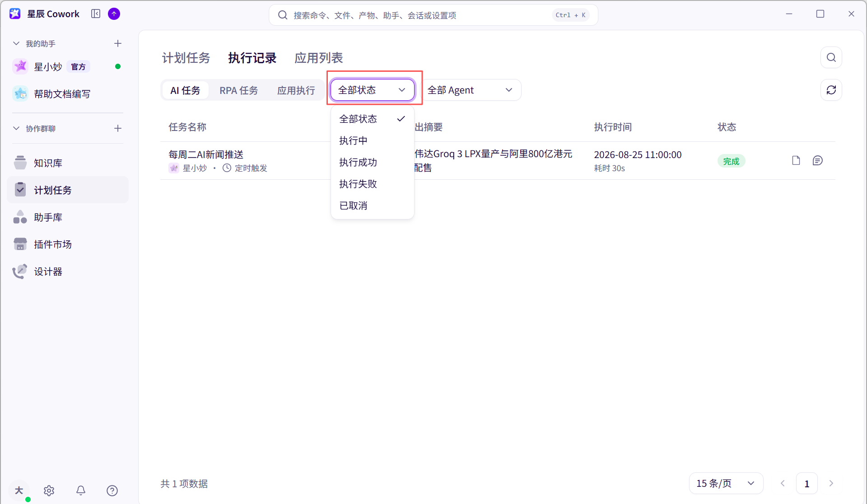The image size is (867, 504).
Task: Open the 帮助文档编写 assistant
Action: 68,94
